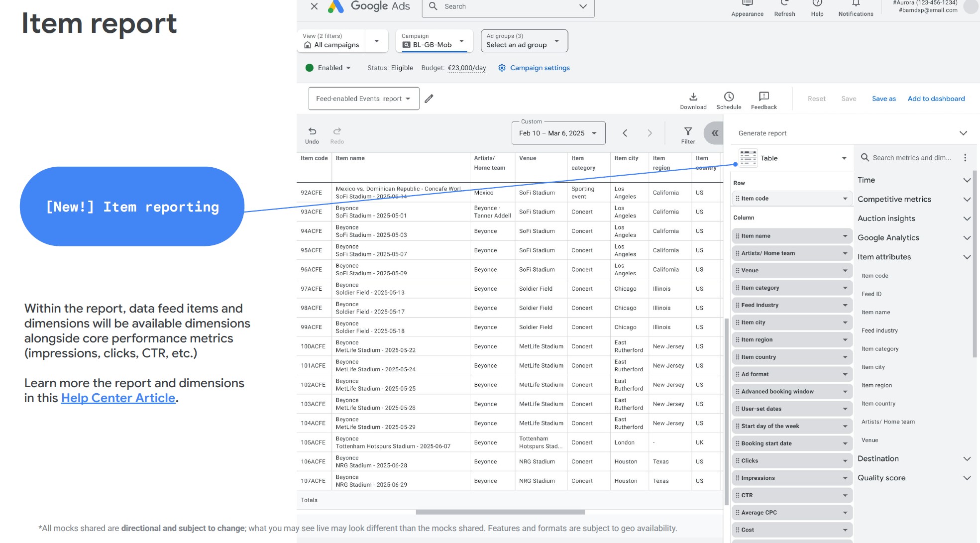This screenshot has width=980, height=543.
Task: Open the Notifications bell
Action: (x=856, y=4)
